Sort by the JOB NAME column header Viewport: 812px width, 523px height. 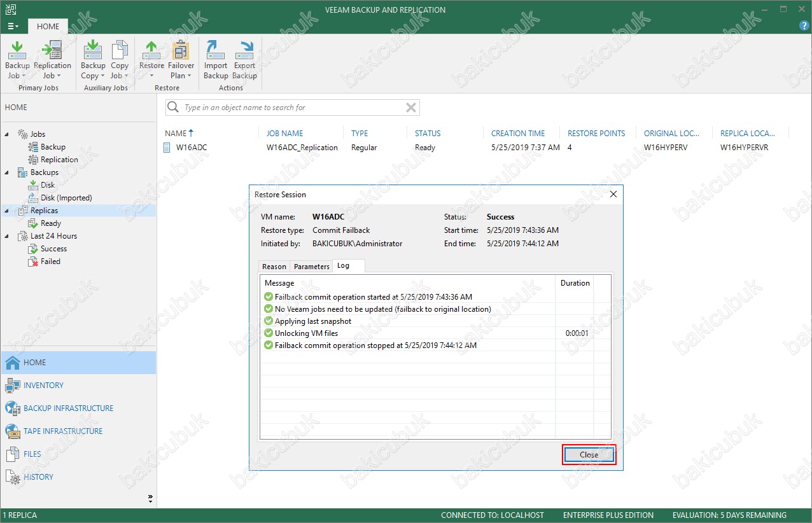point(284,134)
